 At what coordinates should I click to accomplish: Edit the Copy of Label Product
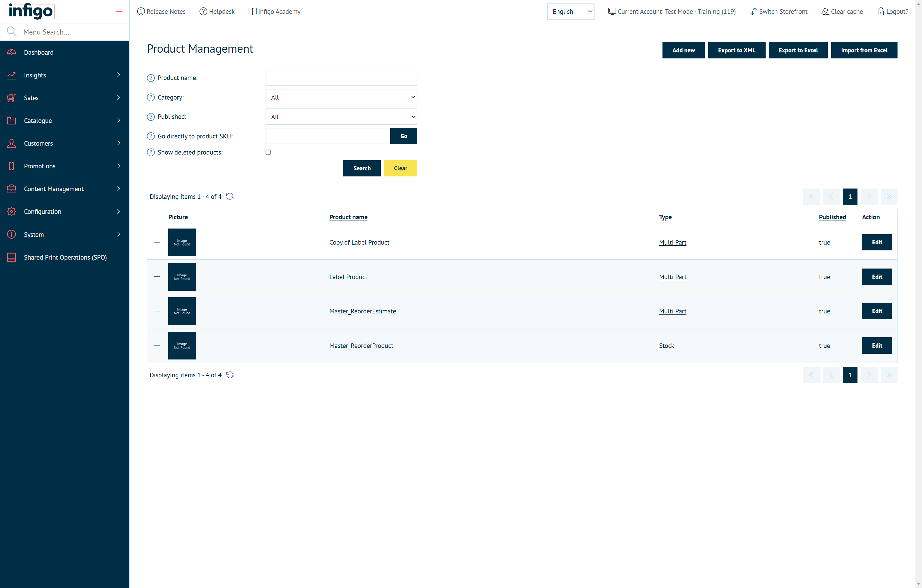pyautogui.click(x=877, y=242)
